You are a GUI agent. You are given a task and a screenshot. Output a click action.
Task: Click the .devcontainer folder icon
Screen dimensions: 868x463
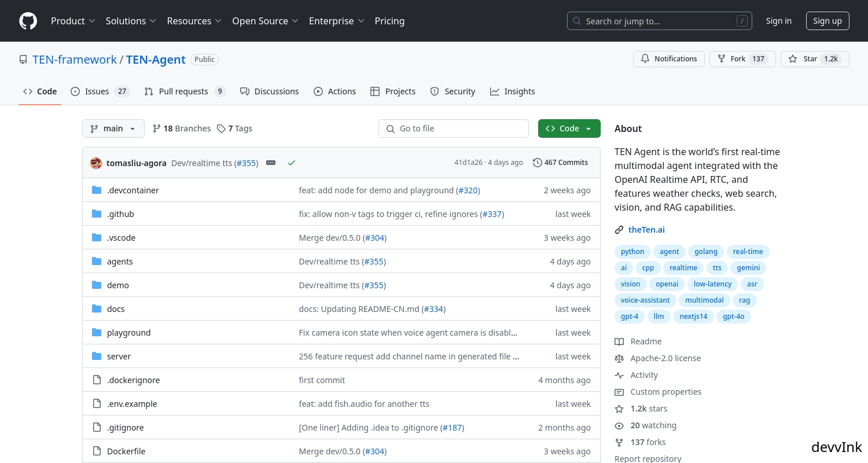tap(97, 190)
